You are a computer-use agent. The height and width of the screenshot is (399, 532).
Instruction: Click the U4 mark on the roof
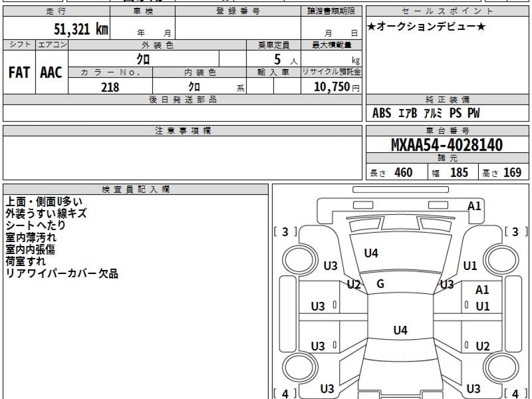[400, 330]
